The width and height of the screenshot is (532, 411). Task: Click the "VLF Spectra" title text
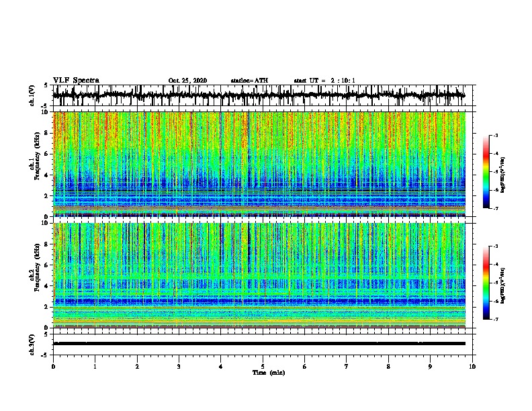tap(76, 81)
